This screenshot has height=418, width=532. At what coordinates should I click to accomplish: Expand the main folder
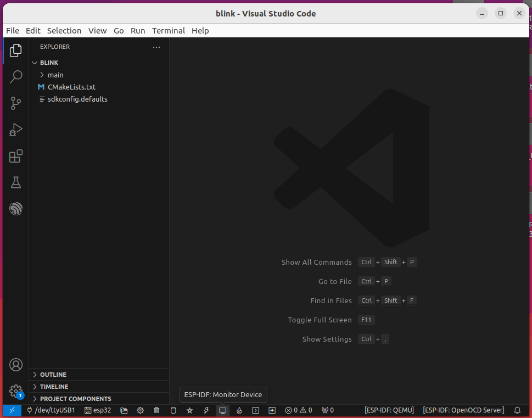(x=99, y=75)
